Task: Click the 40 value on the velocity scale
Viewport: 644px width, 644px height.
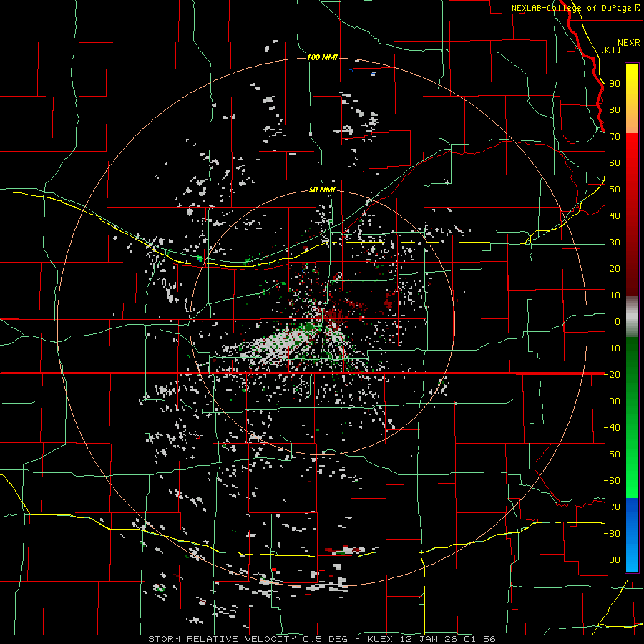Action: [x=615, y=215]
